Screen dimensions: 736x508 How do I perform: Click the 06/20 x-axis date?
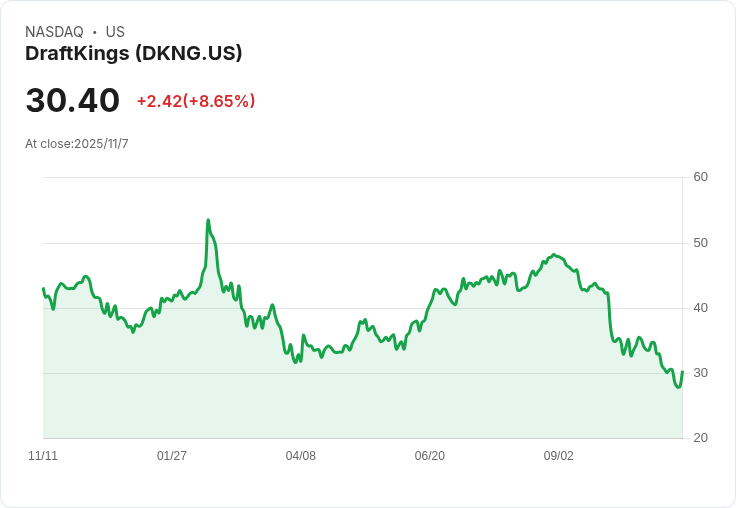click(429, 455)
